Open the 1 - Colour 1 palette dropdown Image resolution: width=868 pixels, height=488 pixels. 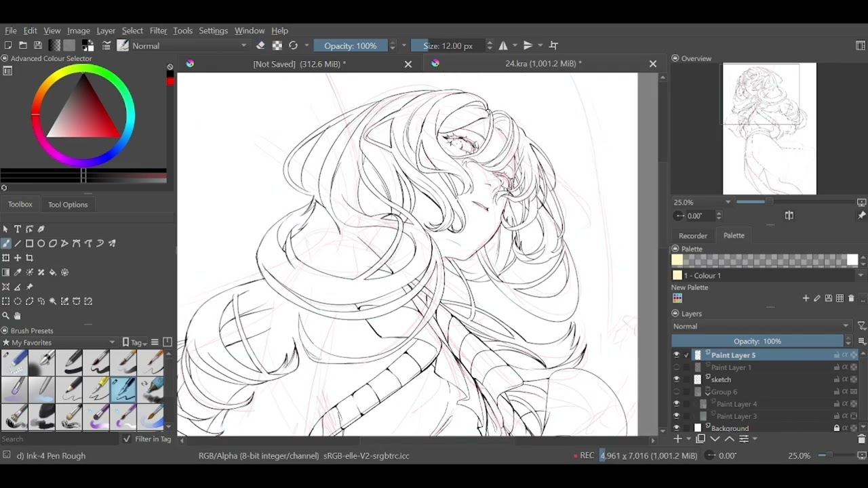click(x=768, y=275)
